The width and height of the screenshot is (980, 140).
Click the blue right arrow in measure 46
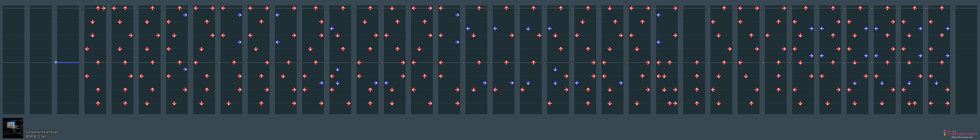point(621,83)
